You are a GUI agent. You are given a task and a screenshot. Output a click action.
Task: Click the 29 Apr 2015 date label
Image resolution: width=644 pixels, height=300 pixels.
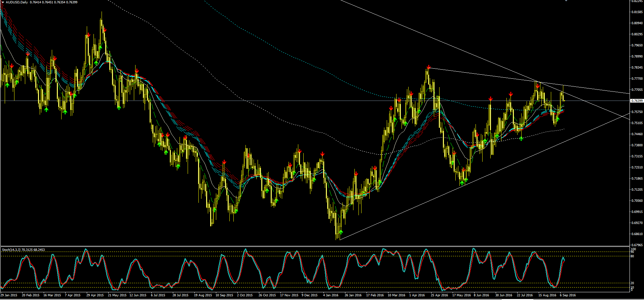95,295
